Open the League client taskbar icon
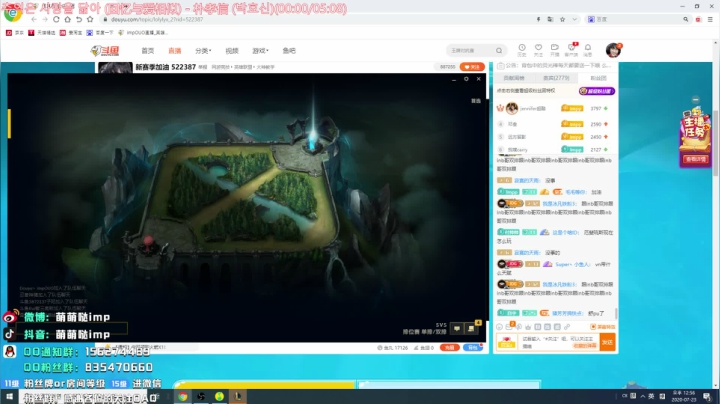 tap(238, 397)
